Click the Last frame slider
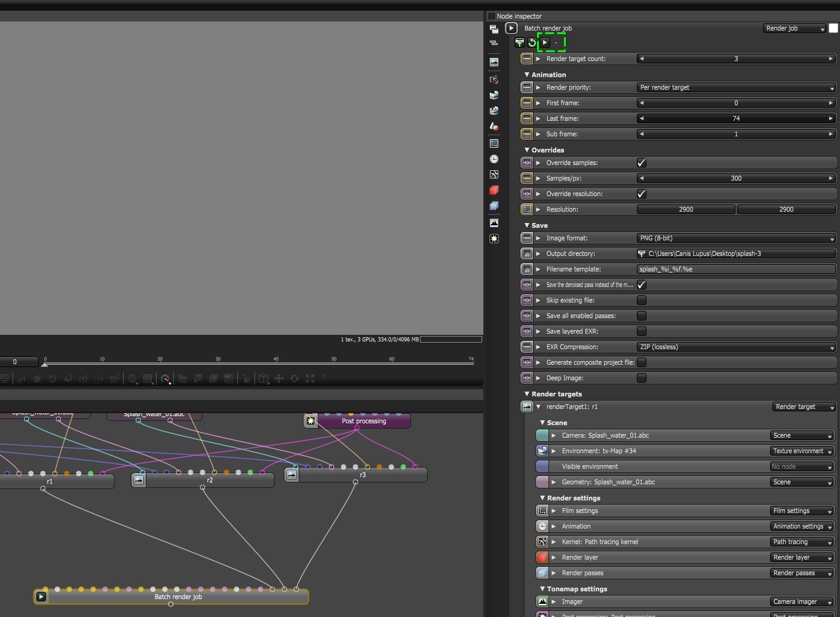 click(736, 118)
